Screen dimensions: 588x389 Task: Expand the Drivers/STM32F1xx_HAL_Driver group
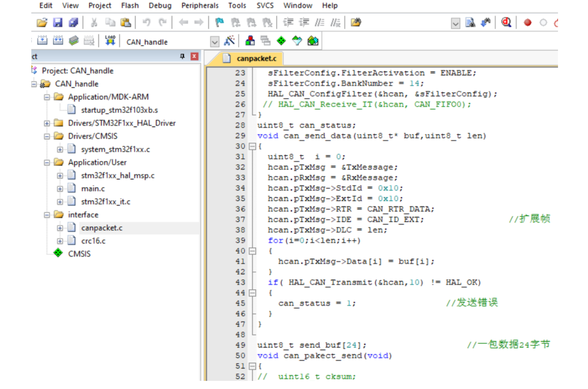point(47,123)
